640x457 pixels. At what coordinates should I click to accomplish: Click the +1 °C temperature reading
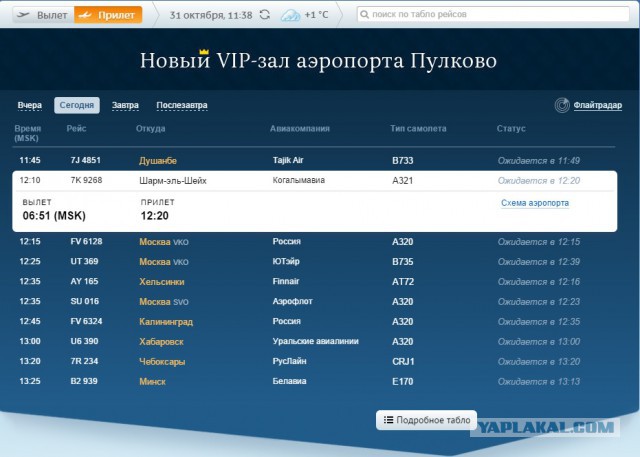pyautogui.click(x=316, y=15)
